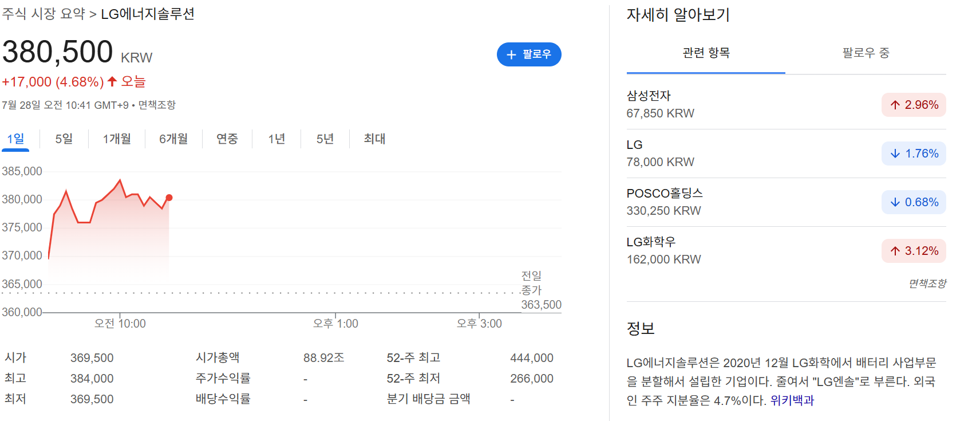This screenshot has height=421, width=980.
Task: Click the 1.76% down badge for LG
Action: (x=914, y=154)
